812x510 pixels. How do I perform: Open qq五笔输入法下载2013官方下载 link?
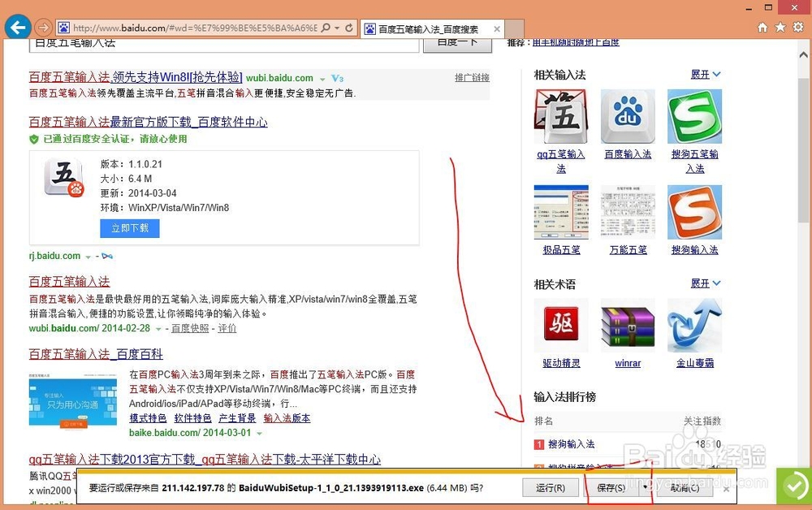click(205, 460)
